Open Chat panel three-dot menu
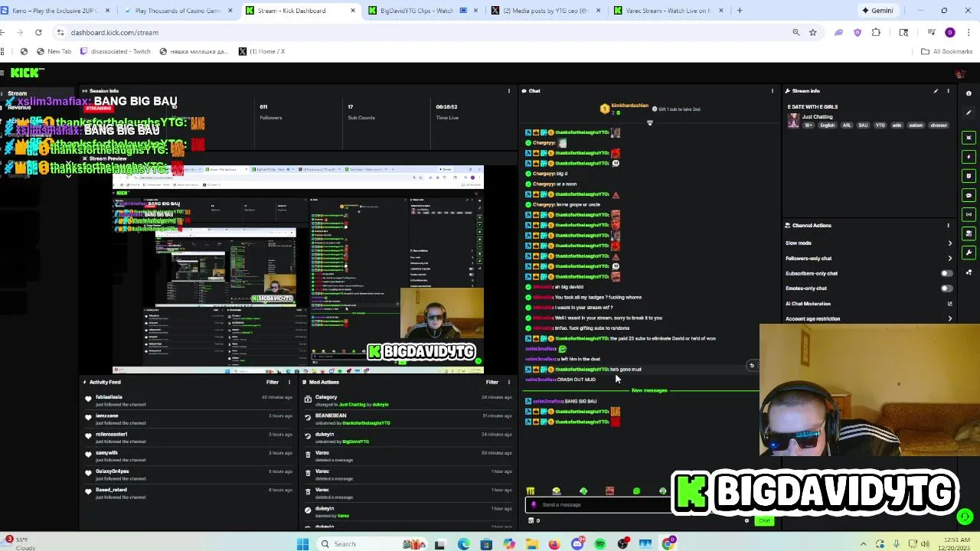980x551 pixels. 772,91
